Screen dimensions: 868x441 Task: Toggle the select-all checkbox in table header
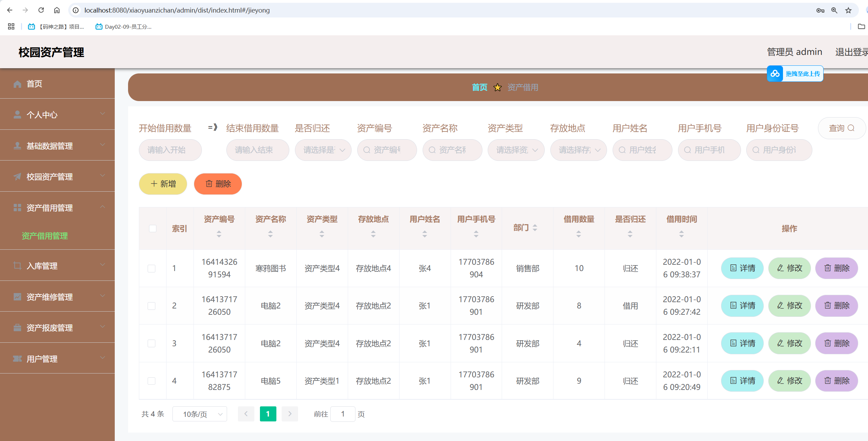[153, 228]
